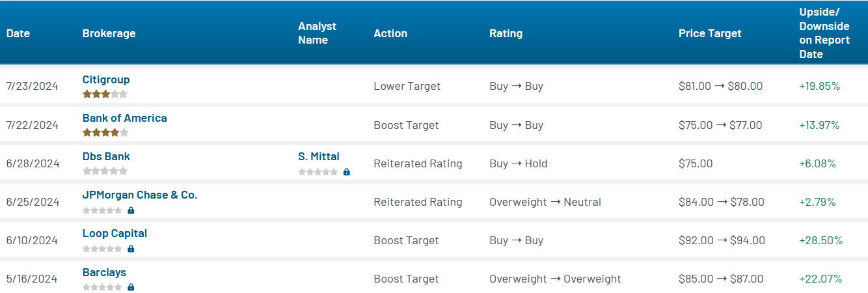
Task: Click the lock icon beside S. Mittal's stars
Action: pyautogui.click(x=347, y=172)
